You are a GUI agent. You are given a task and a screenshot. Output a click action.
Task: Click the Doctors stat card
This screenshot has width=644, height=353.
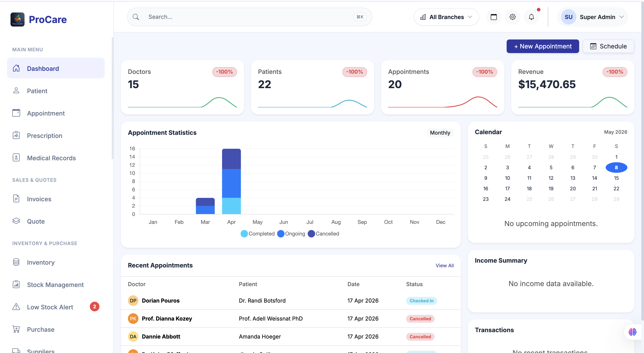pyautogui.click(x=182, y=87)
